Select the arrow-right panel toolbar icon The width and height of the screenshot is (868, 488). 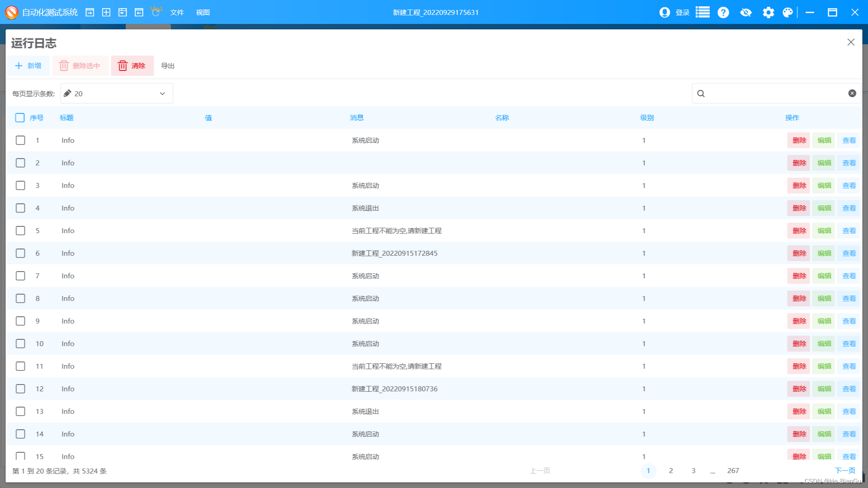pos(90,12)
